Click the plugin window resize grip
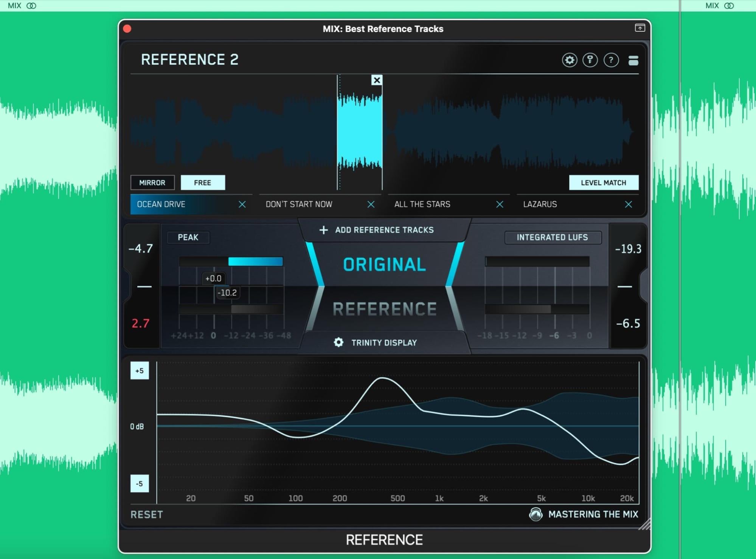Viewport: 756px width, 559px height. click(644, 524)
